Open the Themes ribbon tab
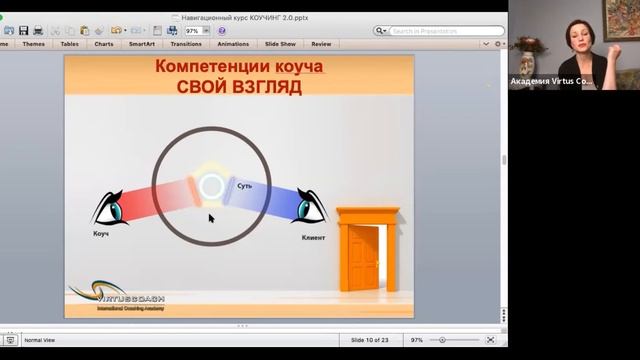The width and height of the screenshot is (640, 360). pos(33,44)
